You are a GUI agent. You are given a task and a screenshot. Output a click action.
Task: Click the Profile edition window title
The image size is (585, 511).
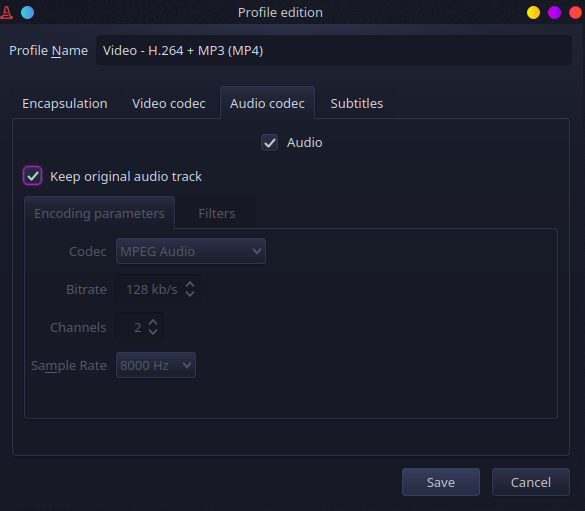(x=280, y=13)
